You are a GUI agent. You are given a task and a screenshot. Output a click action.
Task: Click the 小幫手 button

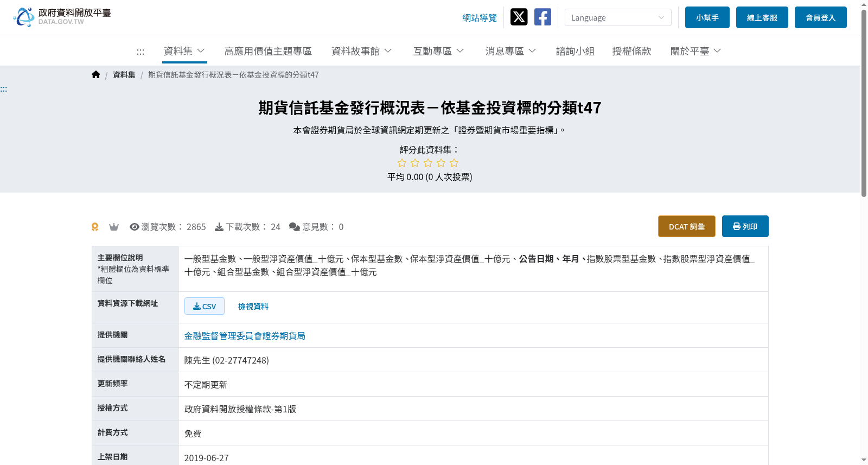(707, 17)
